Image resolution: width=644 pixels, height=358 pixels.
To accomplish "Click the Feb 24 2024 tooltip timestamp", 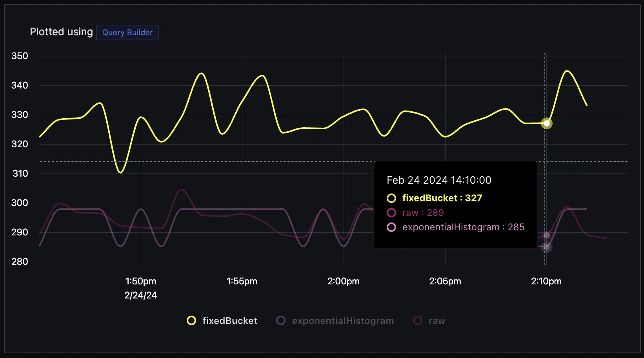I will pos(439,180).
